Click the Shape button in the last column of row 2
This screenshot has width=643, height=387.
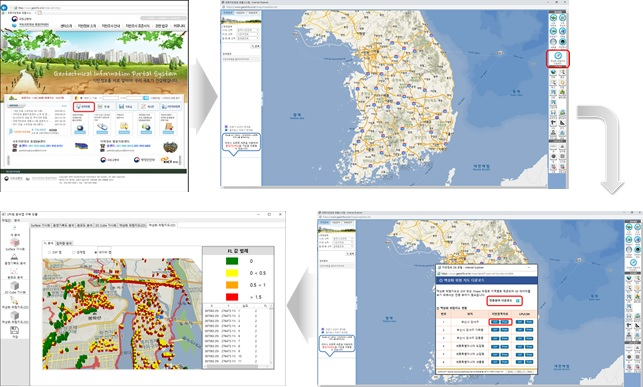click(x=529, y=330)
